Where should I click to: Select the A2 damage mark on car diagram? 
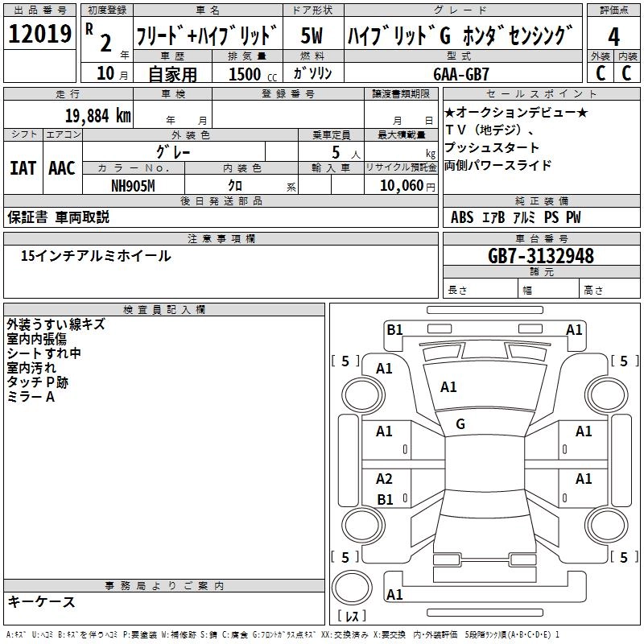(x=385, y=479)
